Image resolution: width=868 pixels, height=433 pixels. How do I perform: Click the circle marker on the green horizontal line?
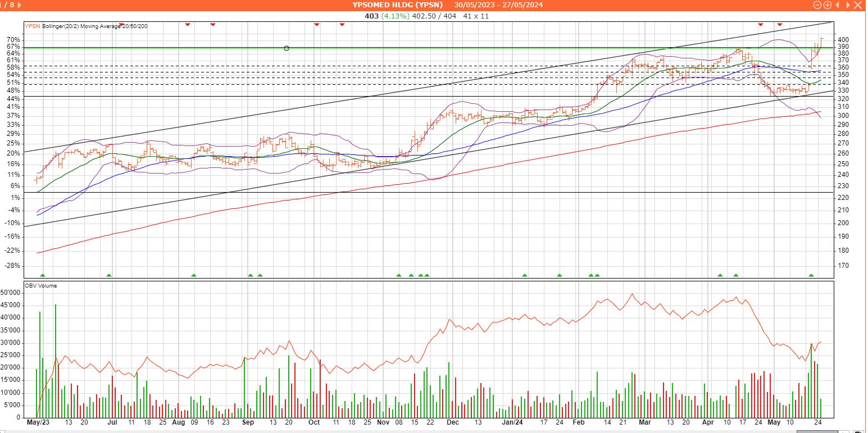[x=287, y=48]
